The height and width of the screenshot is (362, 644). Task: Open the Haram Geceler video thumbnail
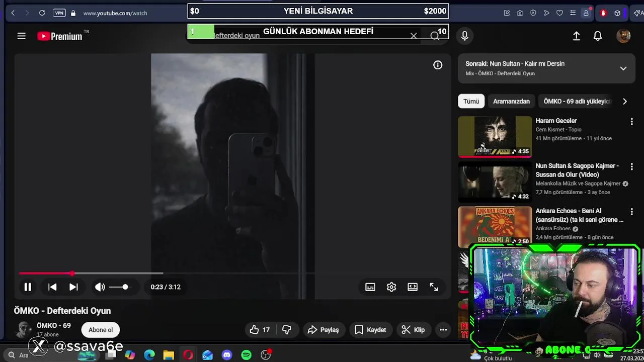tap(495, 136)
